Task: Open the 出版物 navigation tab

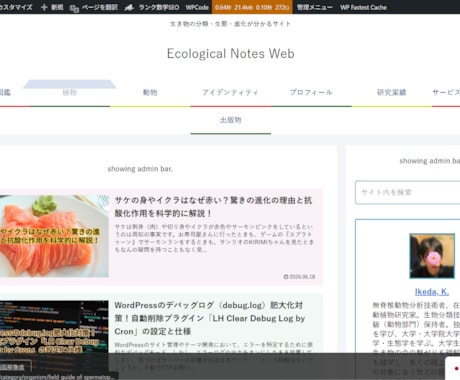Action: click(x=231, y=120)
